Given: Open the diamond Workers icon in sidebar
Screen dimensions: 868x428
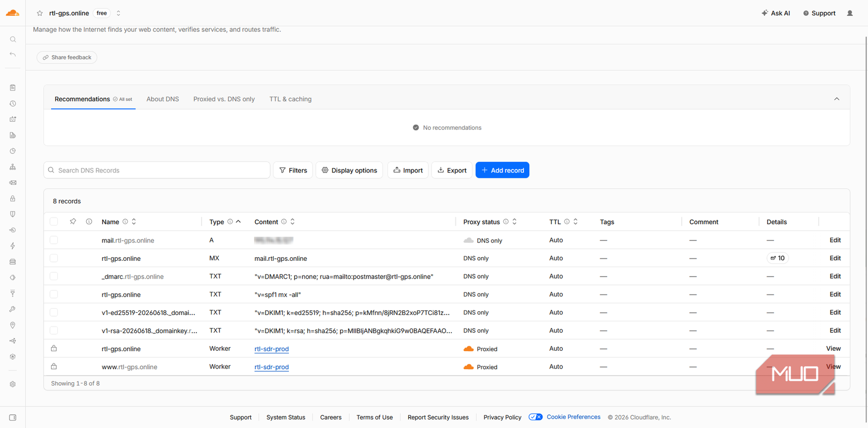Looking at the screenshot, I should point(13,277).
